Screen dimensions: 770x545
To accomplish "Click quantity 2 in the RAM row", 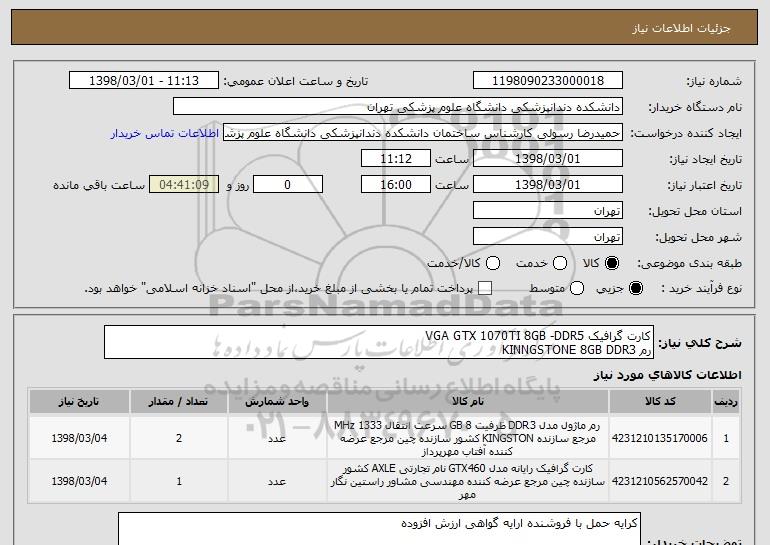I will tap(179, 438).
